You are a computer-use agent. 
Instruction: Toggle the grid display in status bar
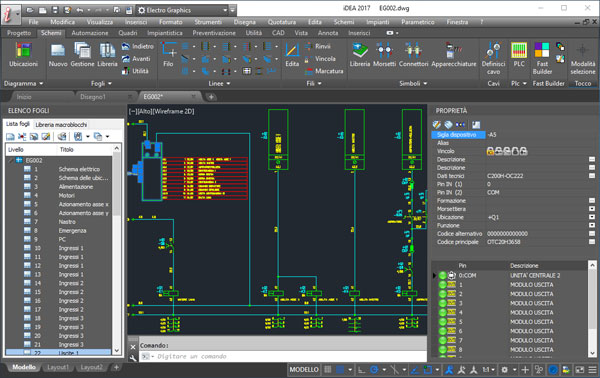click(328, 370)
